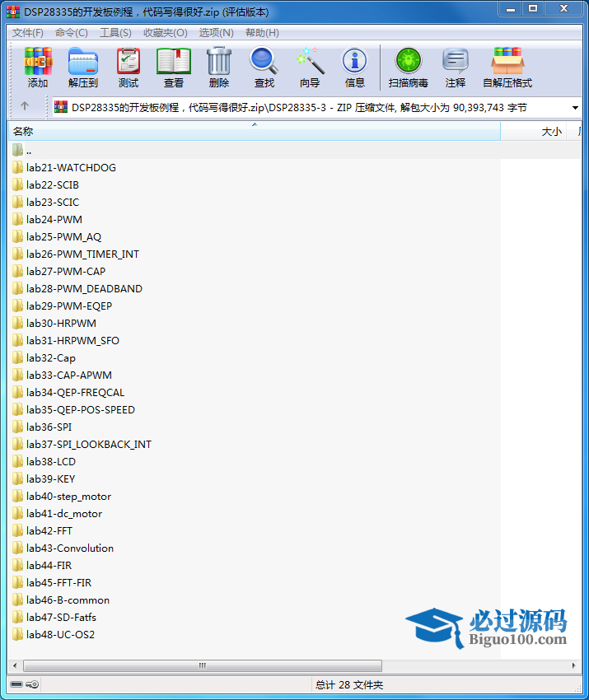Select folder lab48-UC-OS2
The height and width of the screenshot is (700, 589).
[x=54, y=635]
